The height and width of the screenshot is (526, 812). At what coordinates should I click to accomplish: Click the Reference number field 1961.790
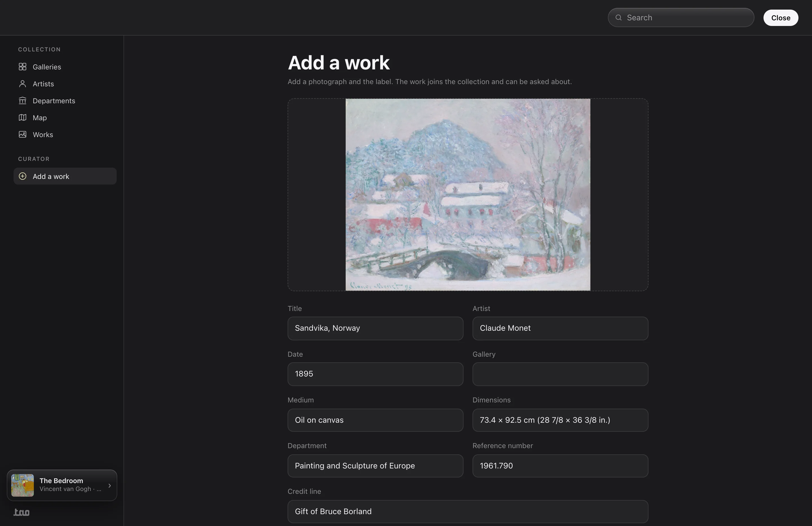(560, 466)
